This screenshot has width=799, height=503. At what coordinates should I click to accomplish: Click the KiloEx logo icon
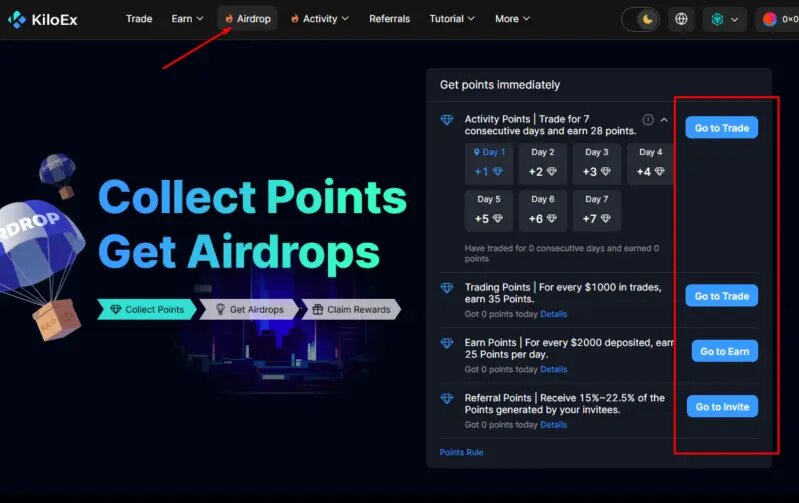point(17,19)
